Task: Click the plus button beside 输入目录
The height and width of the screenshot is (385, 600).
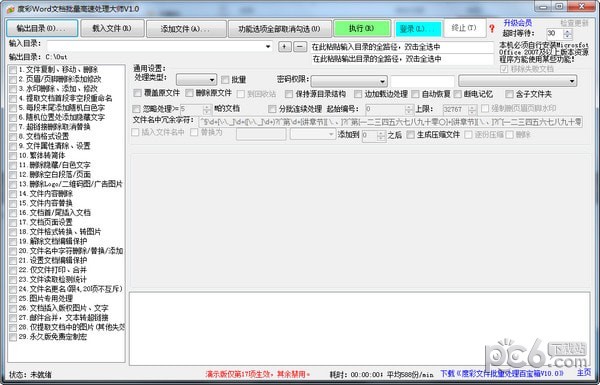Action: pyautogui.click(x=284, y=47)
